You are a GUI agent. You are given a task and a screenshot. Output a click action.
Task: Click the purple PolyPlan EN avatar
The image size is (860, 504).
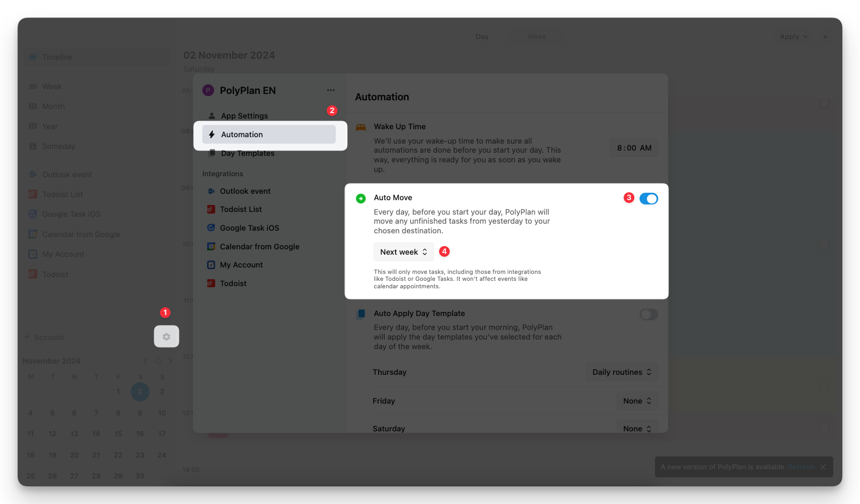click(x=208, y=90)
